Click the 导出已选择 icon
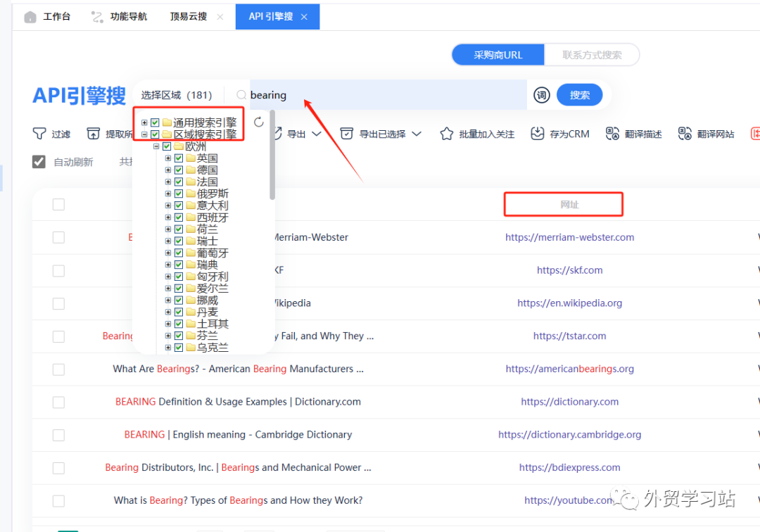The width and height of the screenshot is (760, 532). [x=346, y=133]
